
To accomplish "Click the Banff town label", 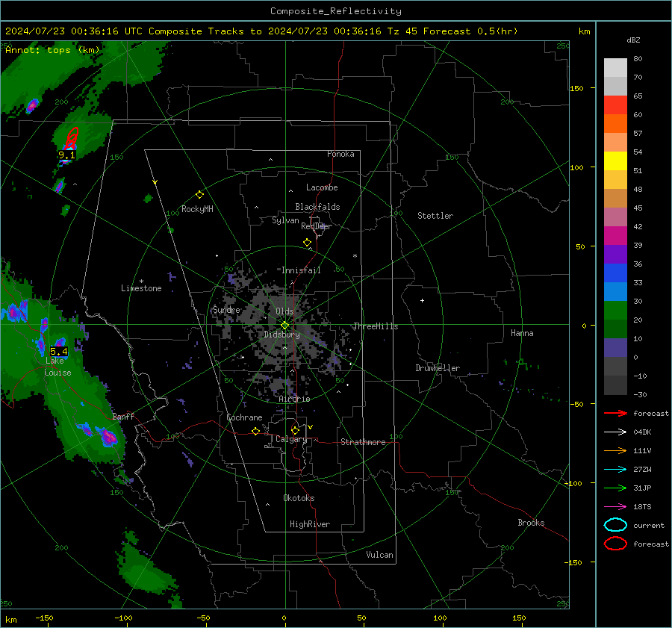I will click(x=123, y=417).
